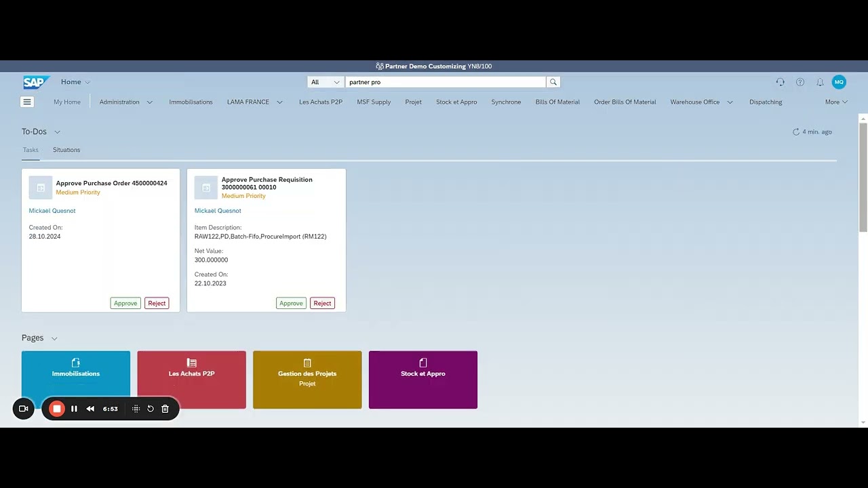
Task: Open the purple Stock et Appro tile
Action: [x=423, y=380]
